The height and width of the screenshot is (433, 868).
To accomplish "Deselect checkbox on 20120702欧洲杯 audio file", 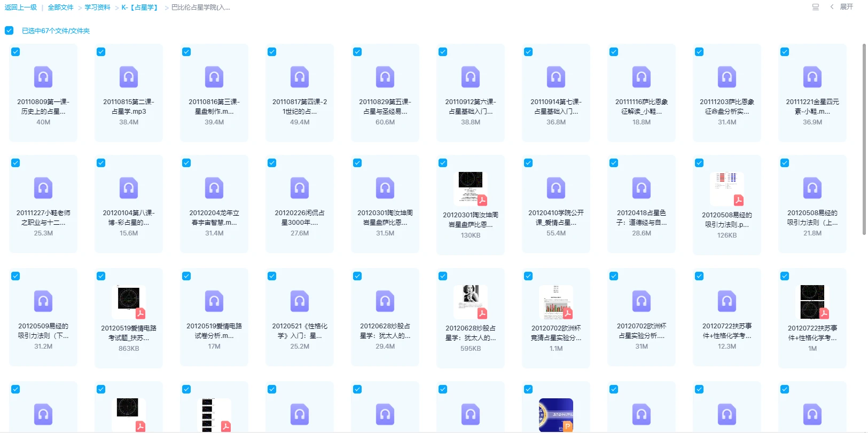I will (614, 276).
